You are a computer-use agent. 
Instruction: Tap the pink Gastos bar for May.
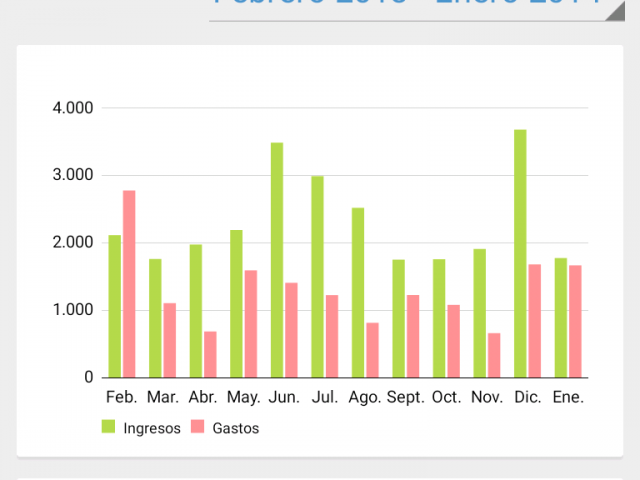tap(251, 324)
